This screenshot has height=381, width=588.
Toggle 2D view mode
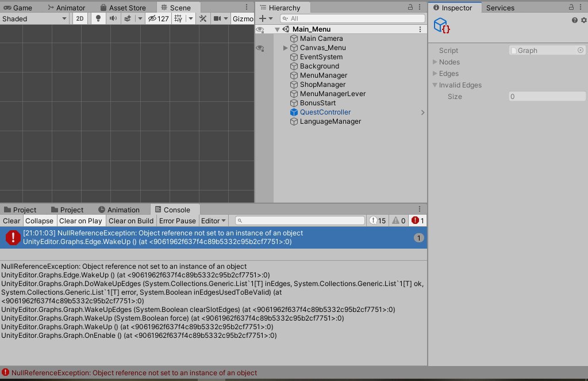pyautogui.click(x=80, y=18)
